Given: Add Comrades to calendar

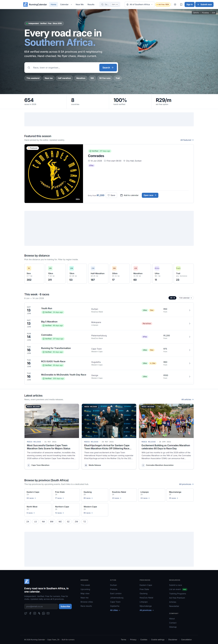Looking at the screenshot, I should [129, 195].
